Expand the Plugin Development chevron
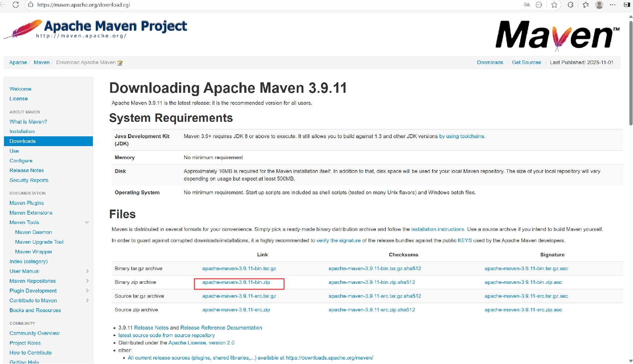 (87, 291)
